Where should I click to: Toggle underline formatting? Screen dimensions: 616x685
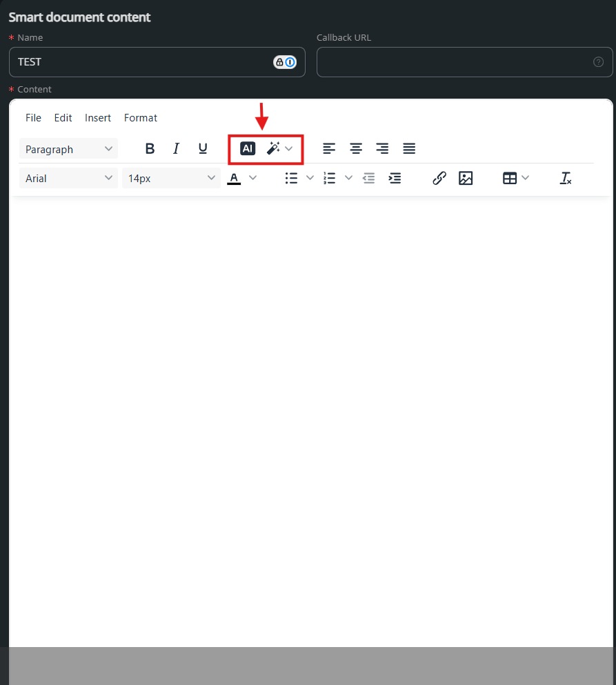[x=203, y=148]
